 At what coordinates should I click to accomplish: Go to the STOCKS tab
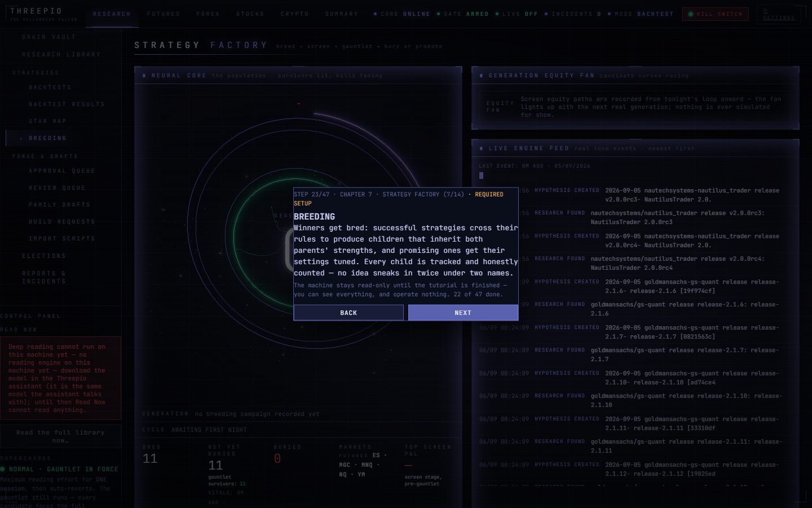(x=250, y=14)
